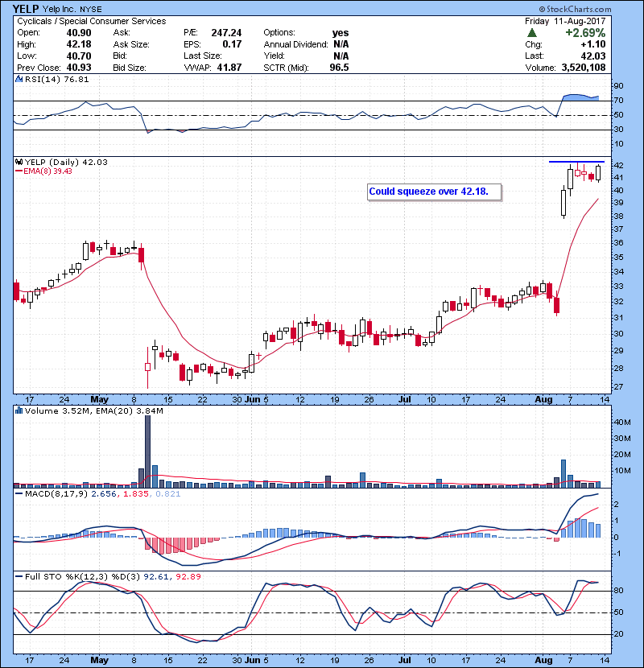Open the StockCharts.com copyright link
This screenshot has height=668, width=644.
(575, 9)
